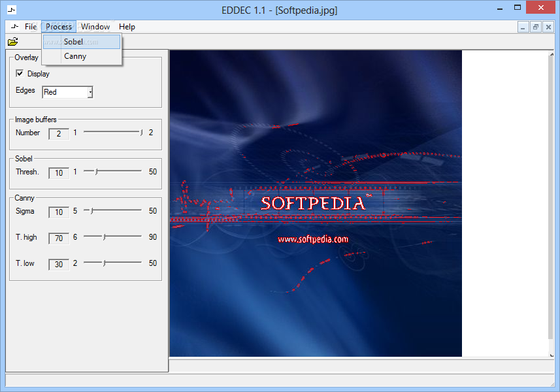Screen dimensions: 560x392
Task: Toggle the Display overlay checkbox
Action: [x=20, y=74]
